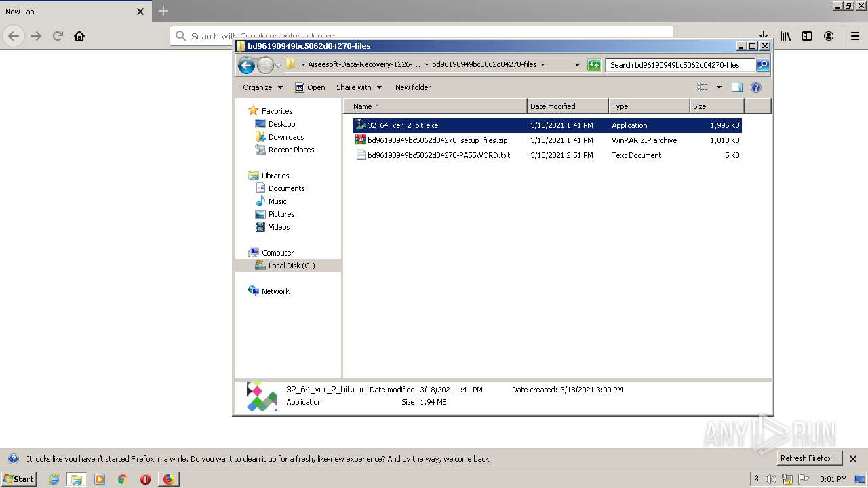This screenshot has height=488, width=868.
Task: Show hidden system tray icons
Action: 756,479
